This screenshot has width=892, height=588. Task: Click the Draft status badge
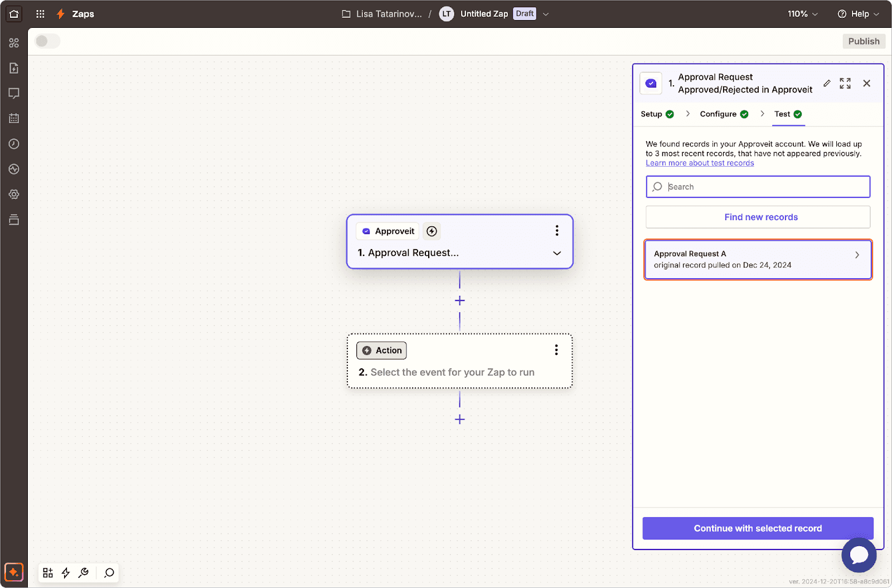point(525,14)
